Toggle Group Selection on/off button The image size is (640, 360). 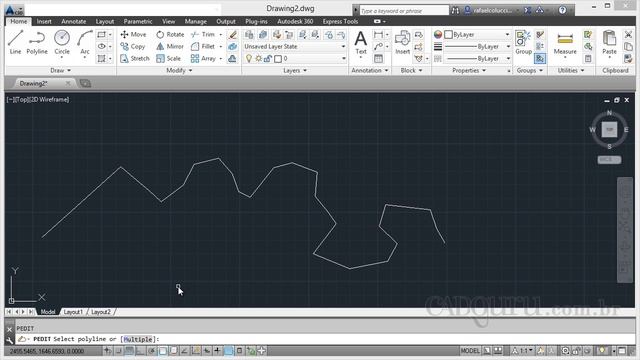[x=540, y=59]
